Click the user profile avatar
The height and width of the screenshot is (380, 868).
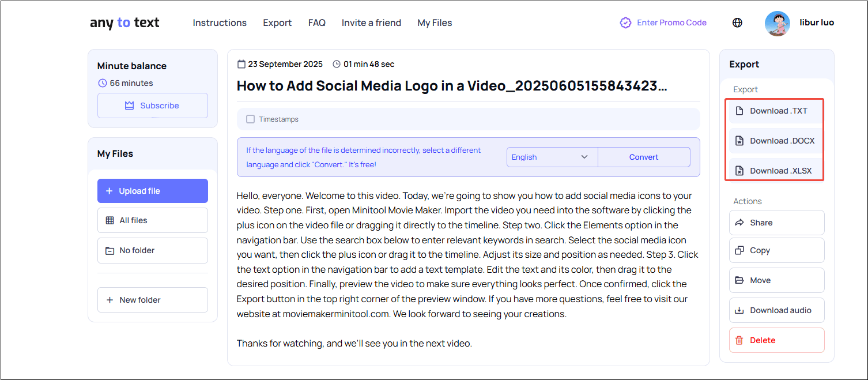[x=777, y=23]
